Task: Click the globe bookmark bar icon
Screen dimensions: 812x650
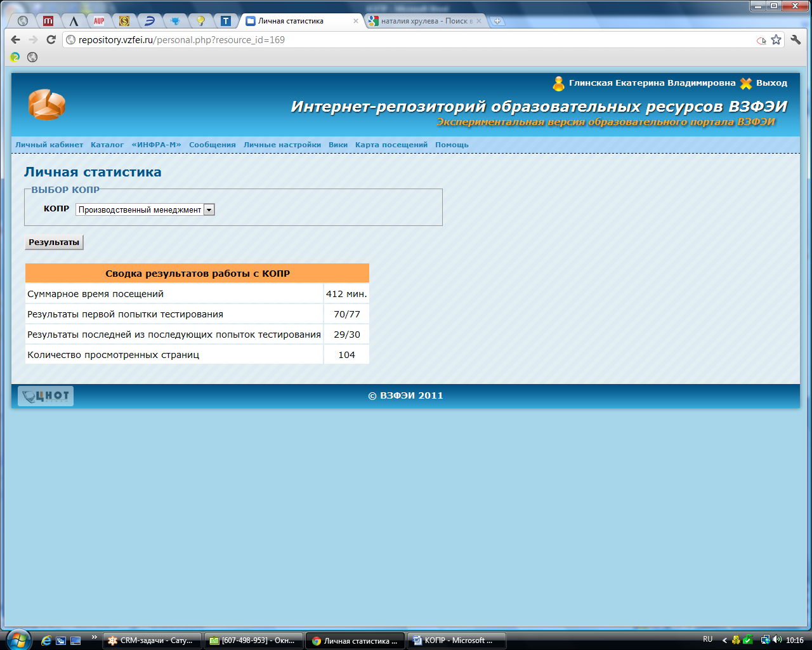Action: pos(32,57)
